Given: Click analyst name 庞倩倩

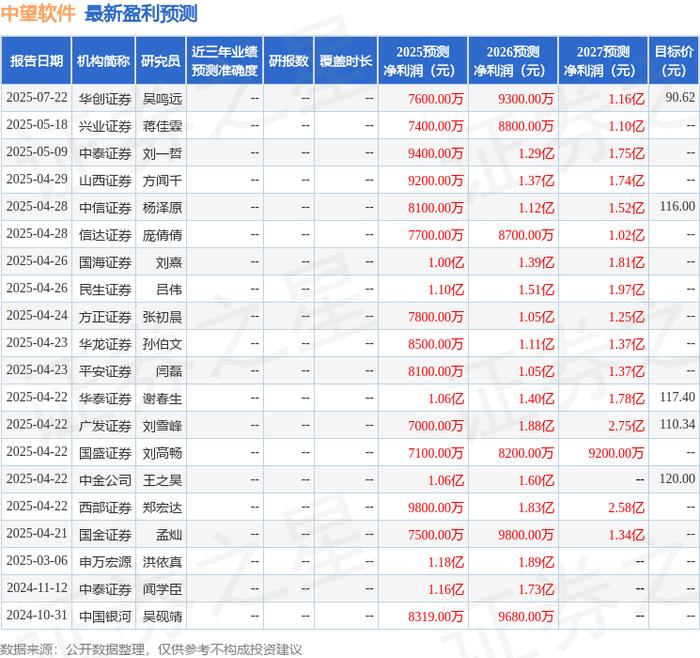Looking at the screenshot, I should [x=162, y=235].
